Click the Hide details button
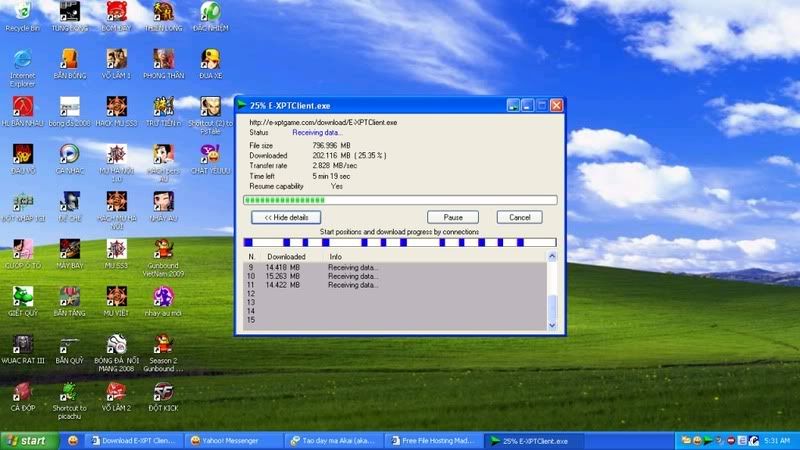 pos(286,217)
